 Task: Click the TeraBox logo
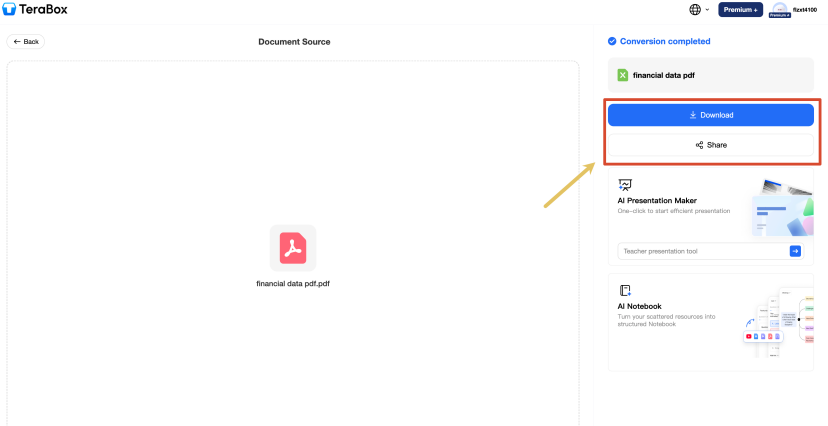35,10
